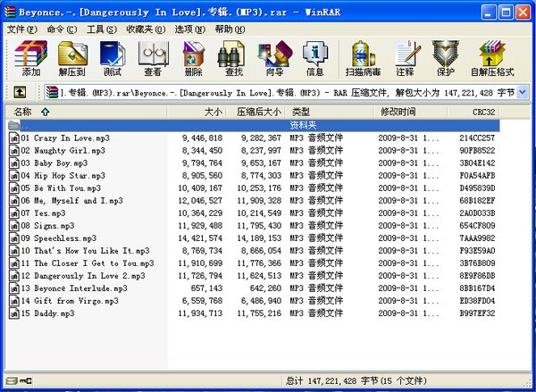Launch the 向导 (Wizard) icon
Image resolution: width=536 pixels, height=392 pixels.
[x=274, y=58]
